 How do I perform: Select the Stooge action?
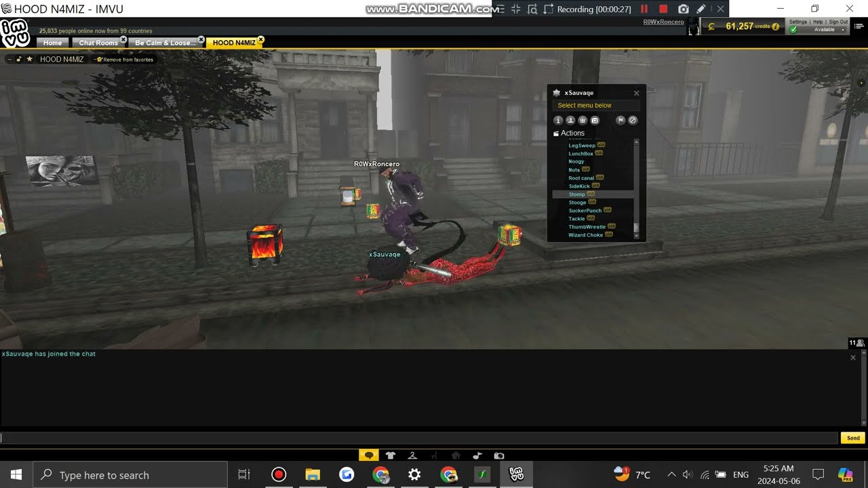[x=577, y=203]
